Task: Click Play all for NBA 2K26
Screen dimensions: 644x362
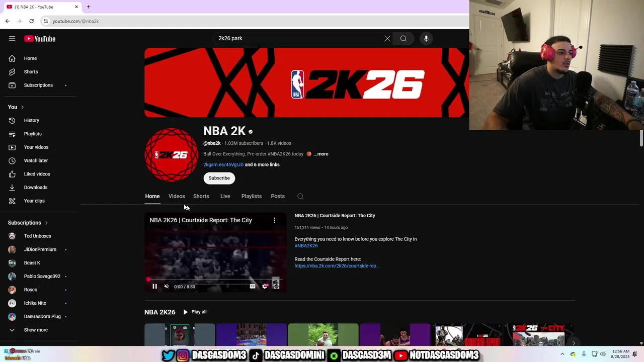Action: tap(195, 312)
